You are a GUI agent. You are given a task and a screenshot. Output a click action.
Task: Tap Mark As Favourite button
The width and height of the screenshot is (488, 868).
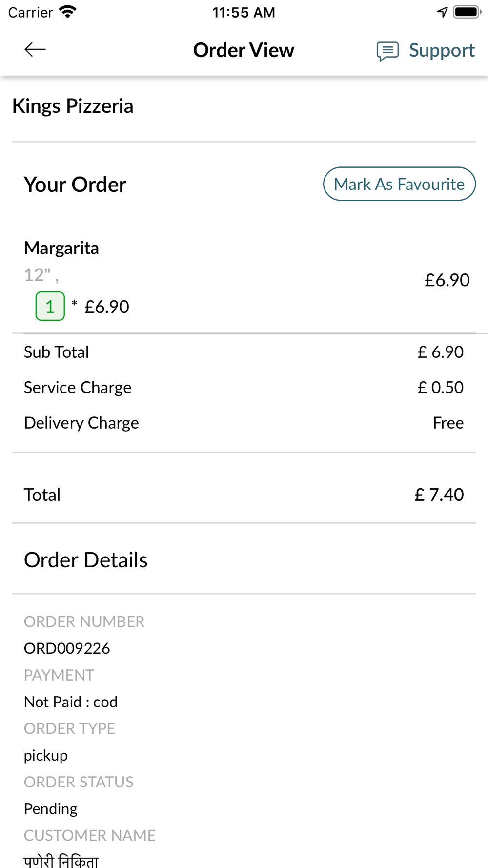tap(399, 184)
